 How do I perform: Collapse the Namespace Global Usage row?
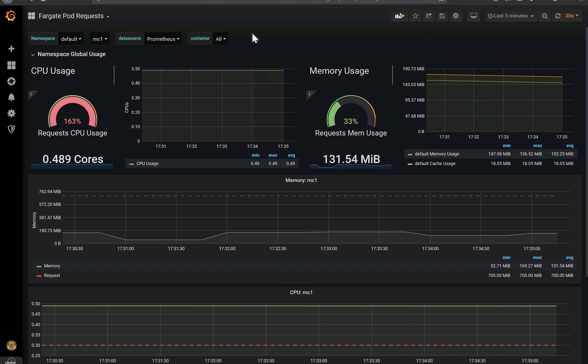coord(71,54)
